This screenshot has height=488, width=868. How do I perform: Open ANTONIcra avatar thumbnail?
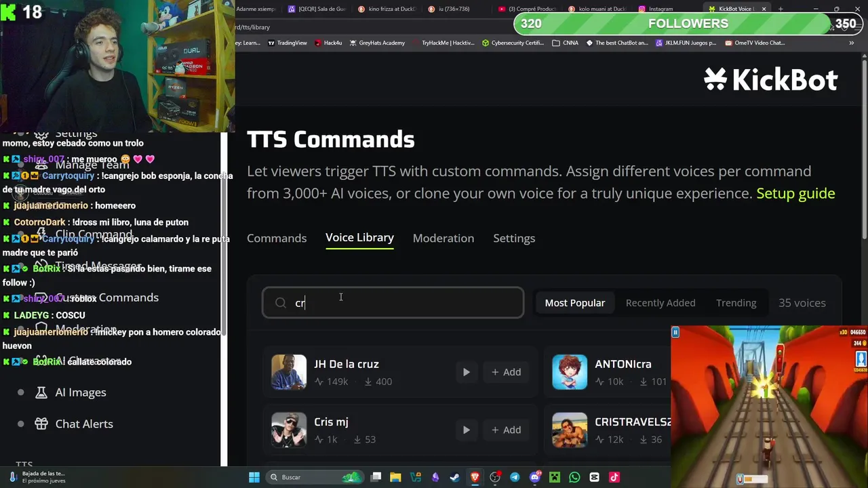(570, 372)
